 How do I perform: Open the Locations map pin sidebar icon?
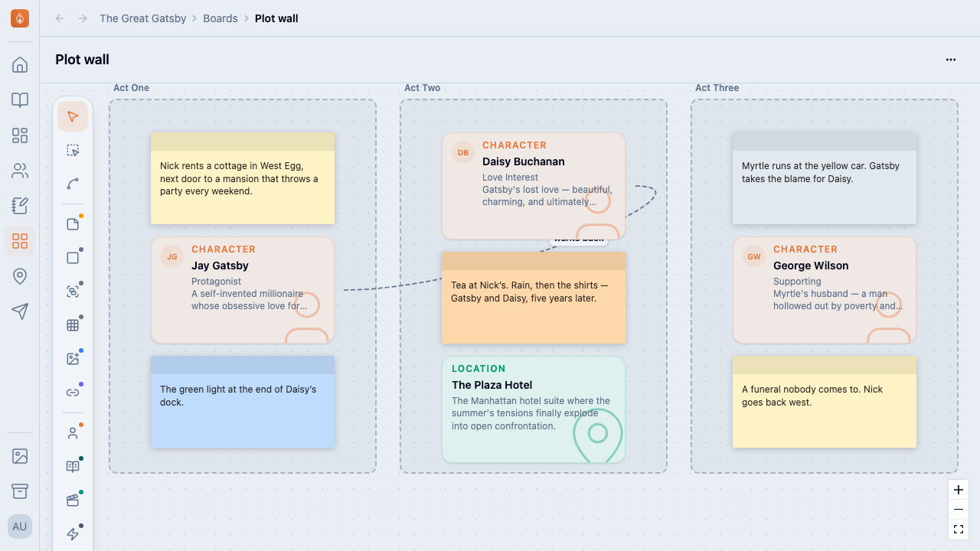point(20,276)
